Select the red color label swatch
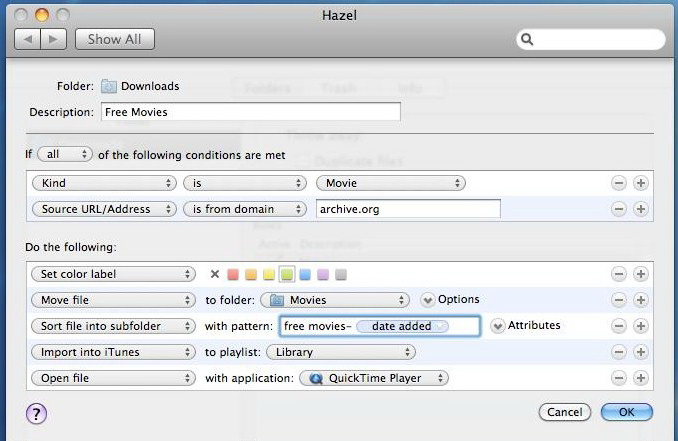This screenshot has width=678, height=441. pyautogui.click(x=233, y=274)
